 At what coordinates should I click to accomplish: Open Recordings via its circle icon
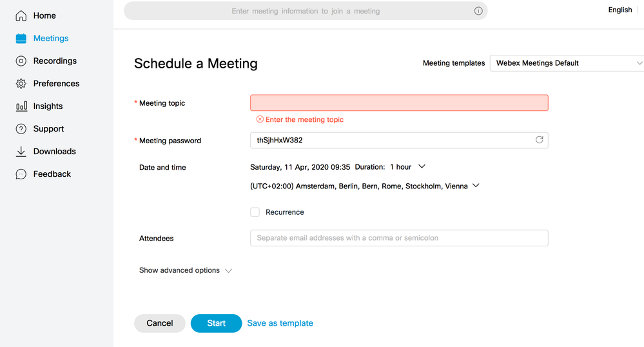pos(21,61)
